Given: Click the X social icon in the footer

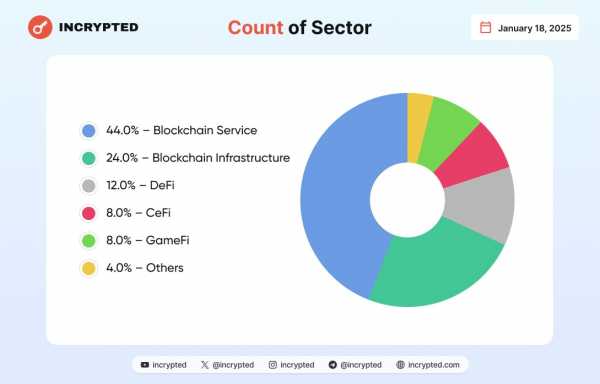Looking at the screenshot, I should click(x=205, y=365).
